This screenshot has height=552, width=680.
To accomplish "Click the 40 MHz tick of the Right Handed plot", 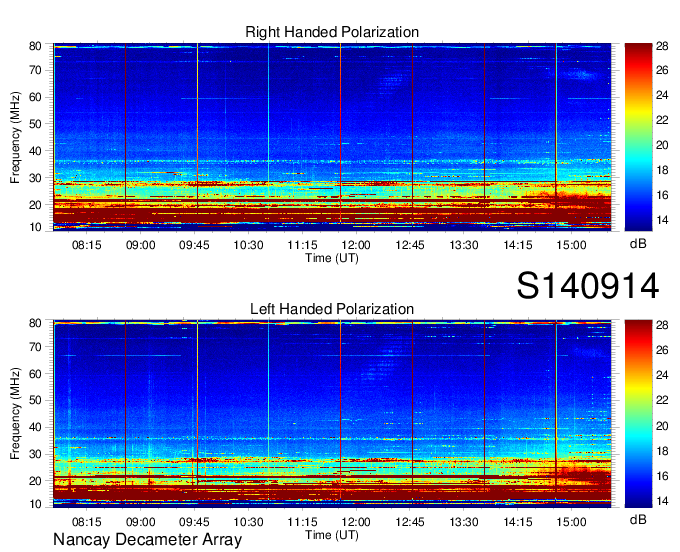I will tap(35, 151).
